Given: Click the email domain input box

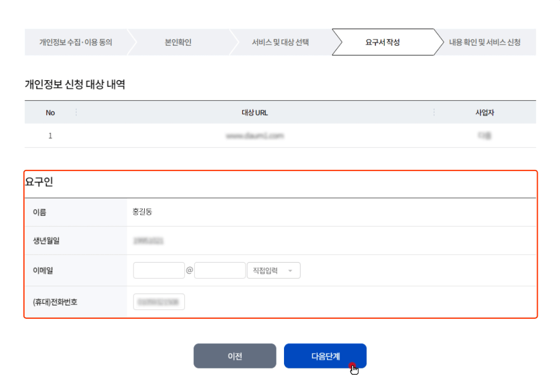Looking at the screenshot, I should point(220,270).
